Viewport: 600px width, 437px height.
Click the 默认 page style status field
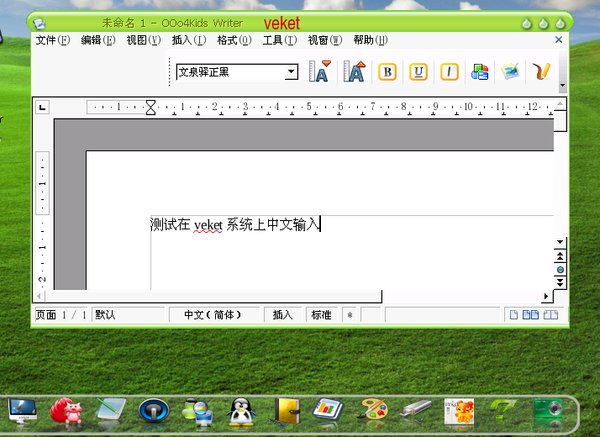click(x=128, y=315)
